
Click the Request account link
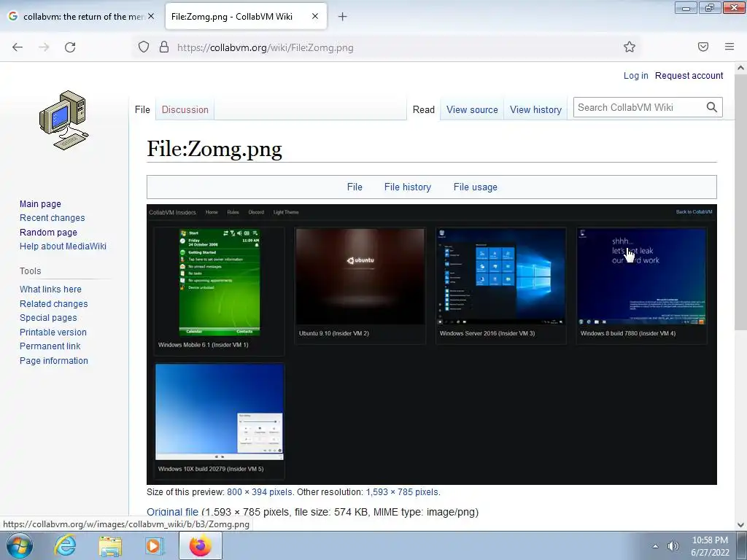point(689,76)
